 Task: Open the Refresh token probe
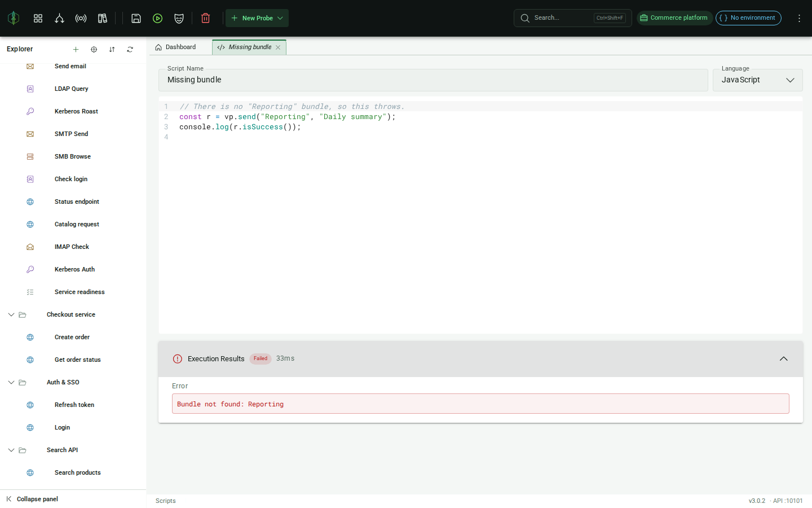74,405
